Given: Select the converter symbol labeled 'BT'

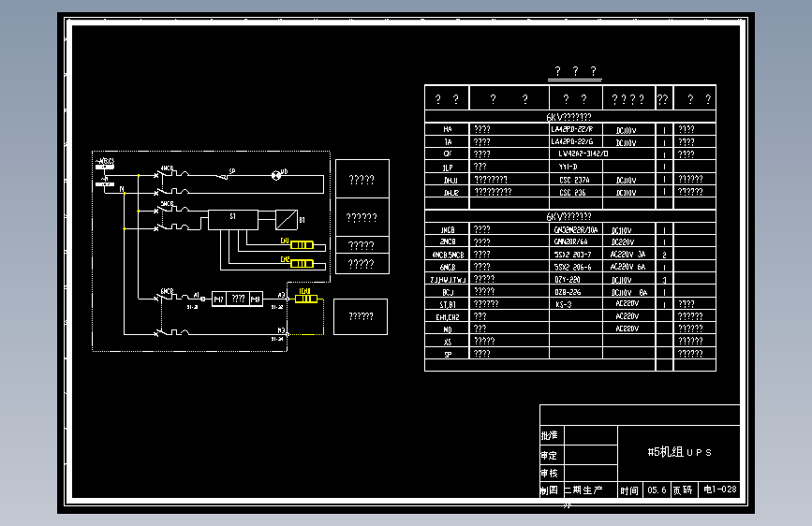Looking at the screenshot, I should pyautogui.click(x=287, y=220).
